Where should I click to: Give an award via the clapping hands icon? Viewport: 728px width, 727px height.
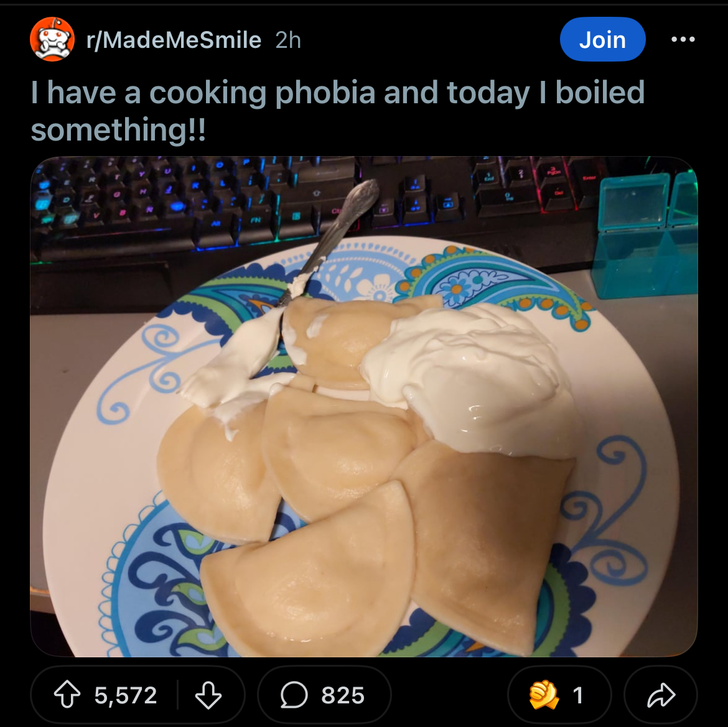tap(544, 695)
